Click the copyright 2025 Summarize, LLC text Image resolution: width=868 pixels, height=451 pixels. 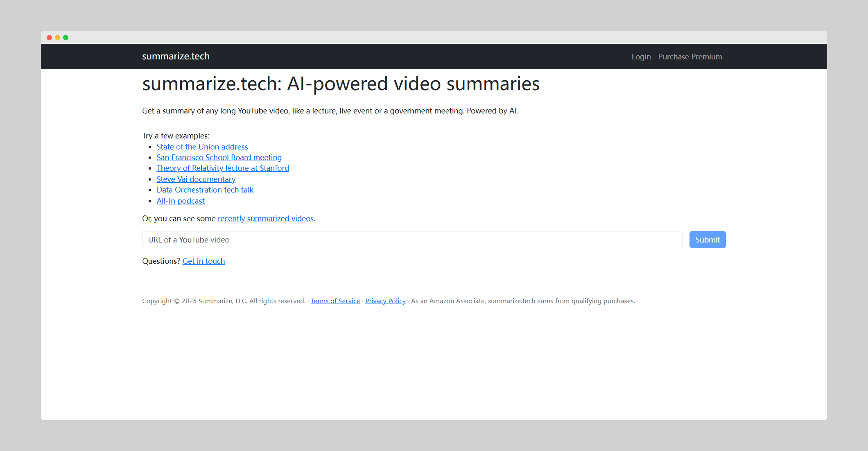pyautogui.click(x=224, y=301)
